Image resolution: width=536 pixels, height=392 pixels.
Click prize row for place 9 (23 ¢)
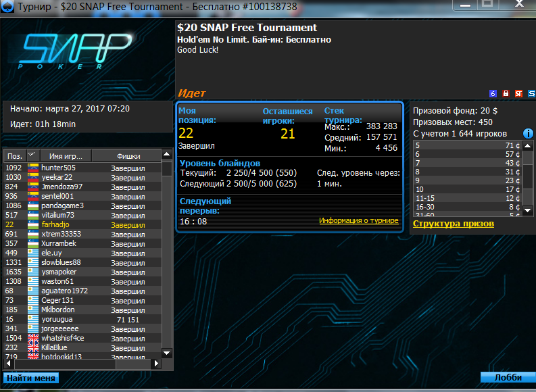pyautogui.click(x=468, y=180)
